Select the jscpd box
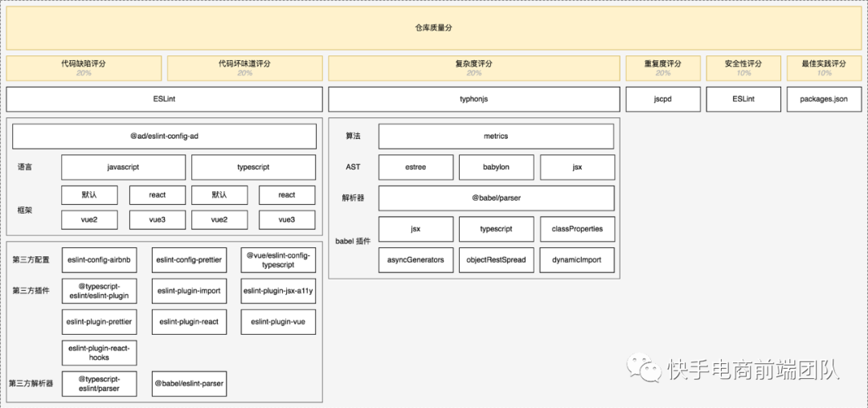868x408 pixels. click(x=663, y=100)
